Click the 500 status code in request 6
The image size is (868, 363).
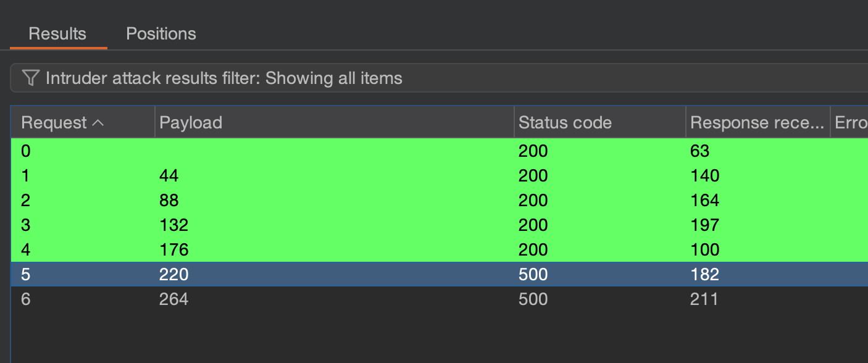(x=533, y=299)
